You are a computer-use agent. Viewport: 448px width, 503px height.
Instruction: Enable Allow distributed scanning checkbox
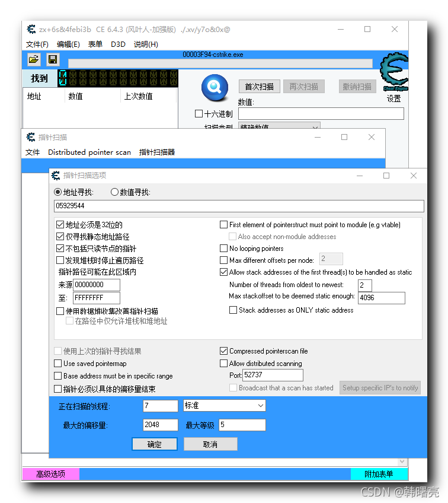(x=223, y=364)
